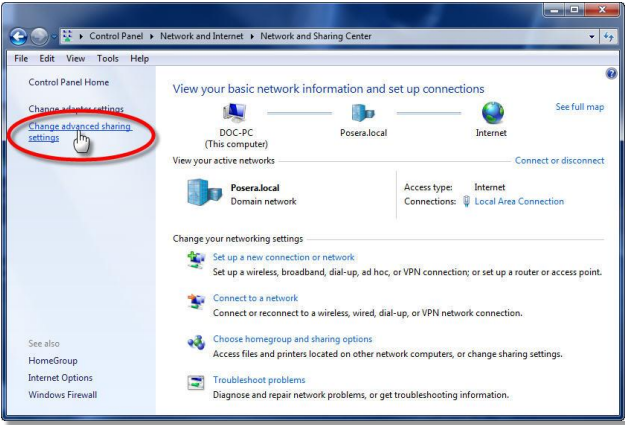Click the homegroup and sharing options icon
This screenshot has width=625, height=425.
(196, 343)
